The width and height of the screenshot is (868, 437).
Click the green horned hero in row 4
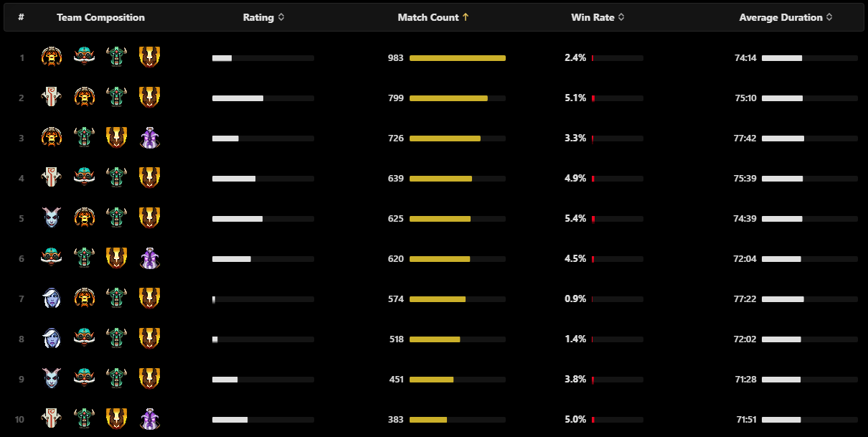[116, 177]
